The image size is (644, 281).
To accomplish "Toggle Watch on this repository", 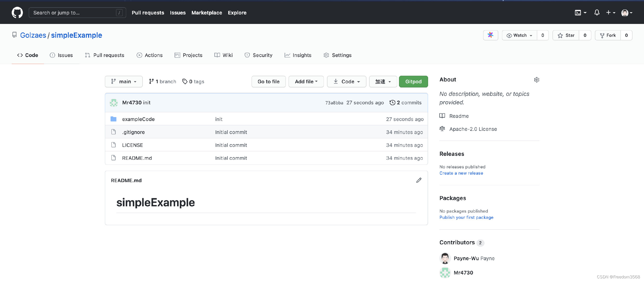I will click(519, 35).
